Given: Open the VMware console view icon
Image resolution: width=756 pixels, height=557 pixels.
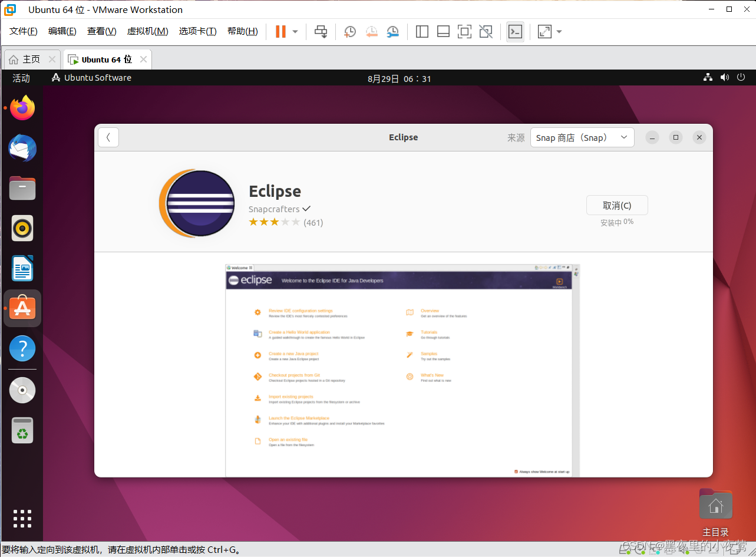Looking at the screenshot, I should 515,31.
